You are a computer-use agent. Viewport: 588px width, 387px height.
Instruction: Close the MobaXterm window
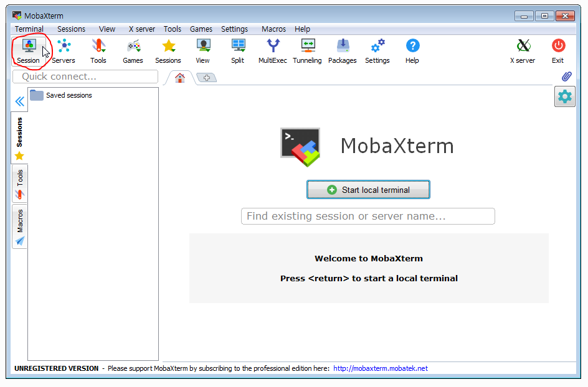click(566, 16)
